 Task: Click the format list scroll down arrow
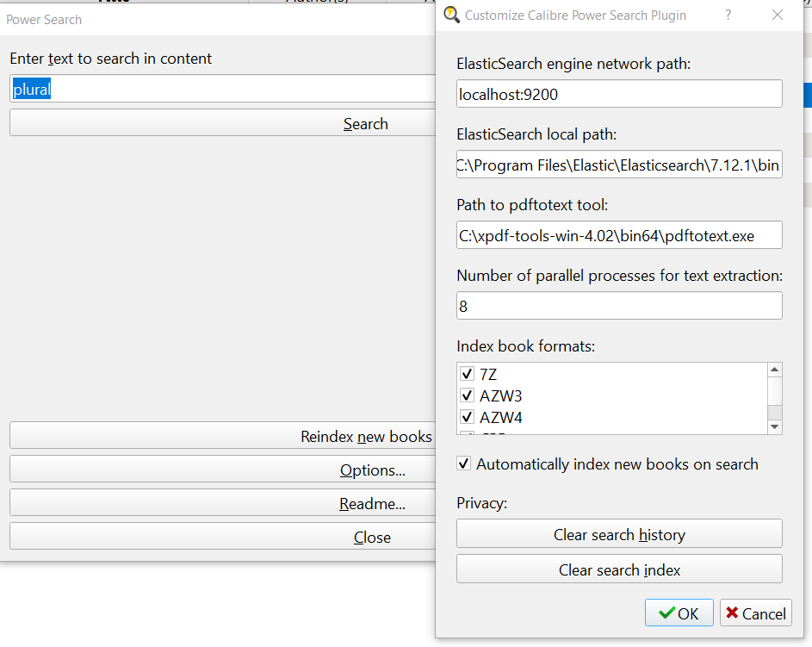pos(775,426)
